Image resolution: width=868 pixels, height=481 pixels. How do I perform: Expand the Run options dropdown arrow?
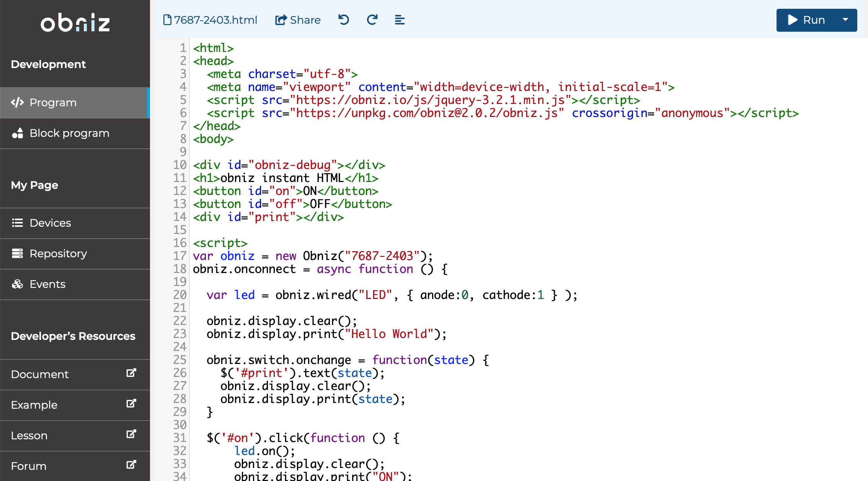point(845,20)
